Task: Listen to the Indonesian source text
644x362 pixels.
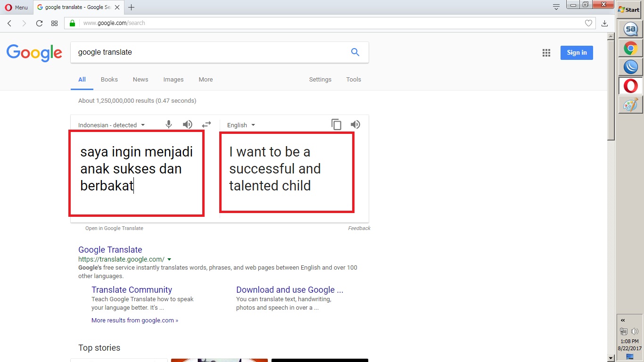Action: coord(188,124)
